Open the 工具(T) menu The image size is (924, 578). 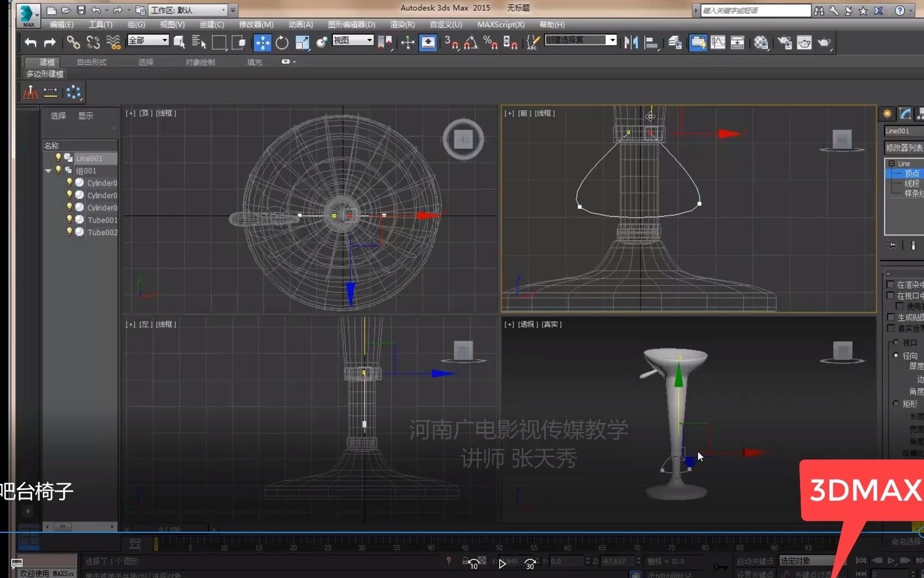[x=100, y=24]
